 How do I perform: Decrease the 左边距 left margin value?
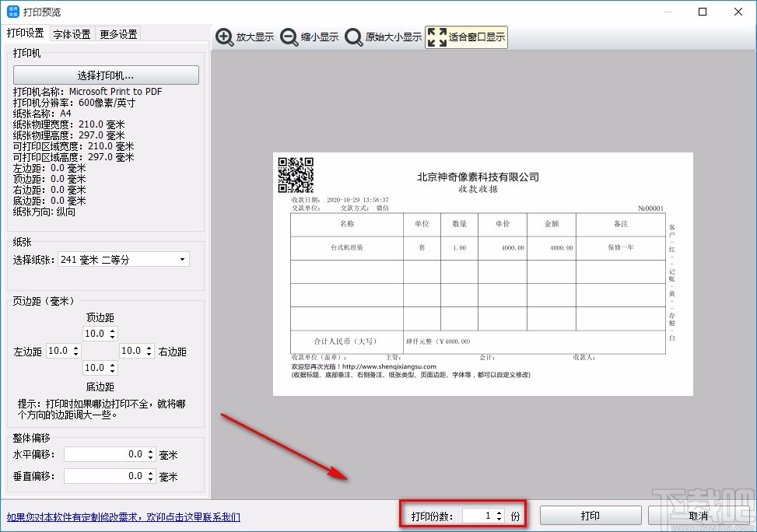75,355
